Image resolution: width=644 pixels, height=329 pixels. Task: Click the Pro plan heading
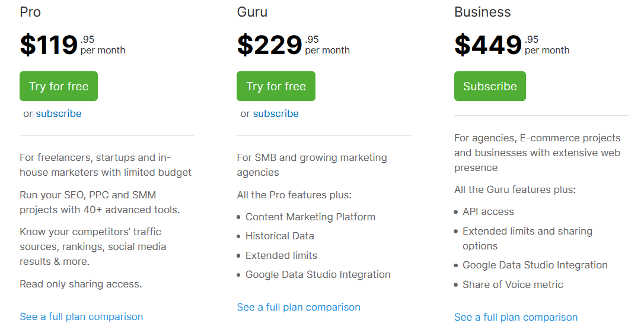pyautogui.click(x=30, y=12)
